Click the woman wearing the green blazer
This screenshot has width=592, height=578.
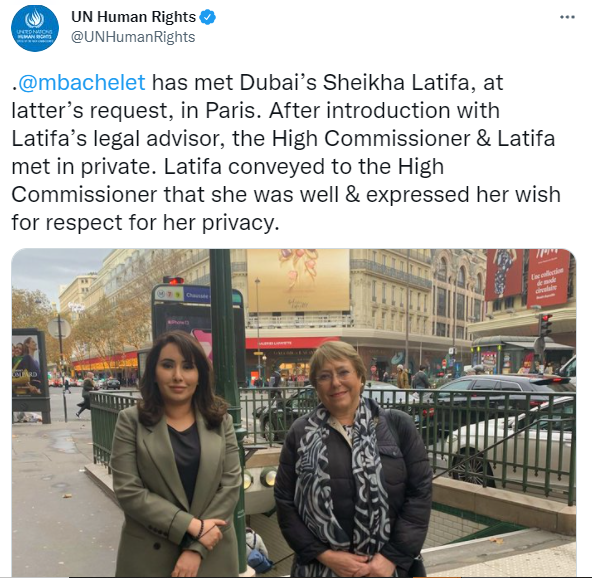point(177,453)
